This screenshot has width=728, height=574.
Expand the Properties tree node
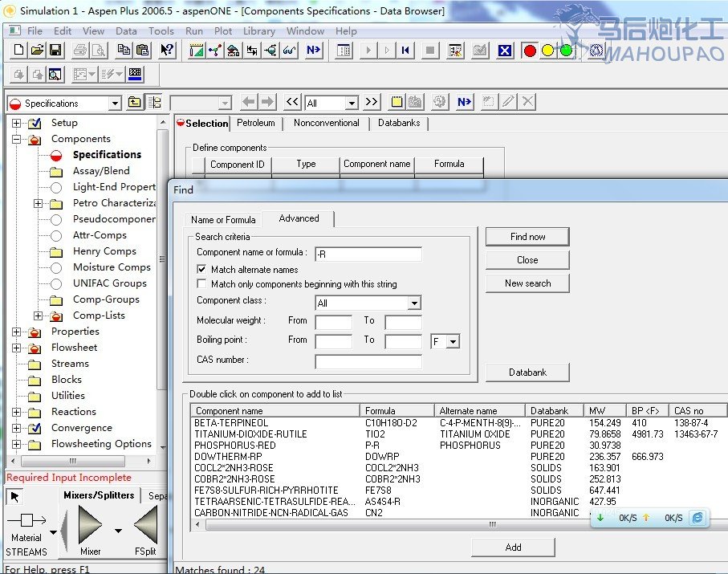pos(17,332)
